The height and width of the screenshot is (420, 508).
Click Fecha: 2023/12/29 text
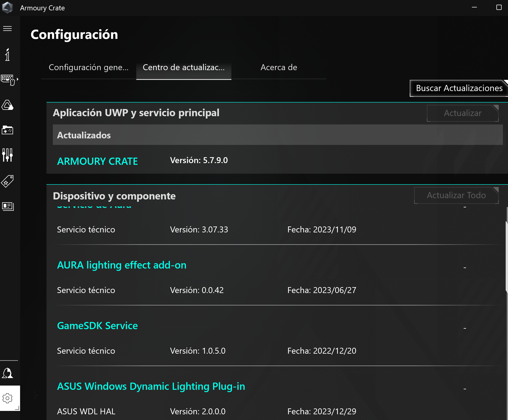(x=322, y=412)
